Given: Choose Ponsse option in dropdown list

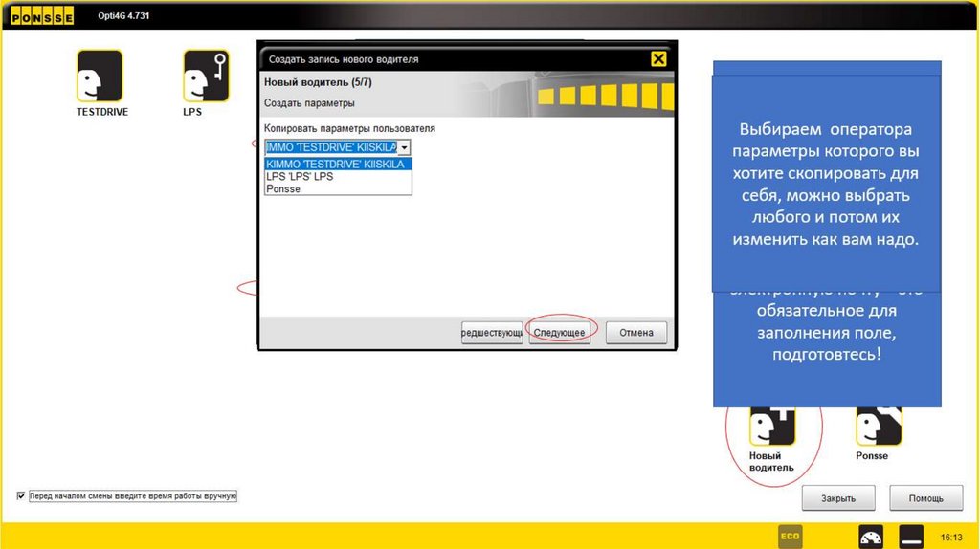Looking at the screenshot, I should [x=338, y=188].
